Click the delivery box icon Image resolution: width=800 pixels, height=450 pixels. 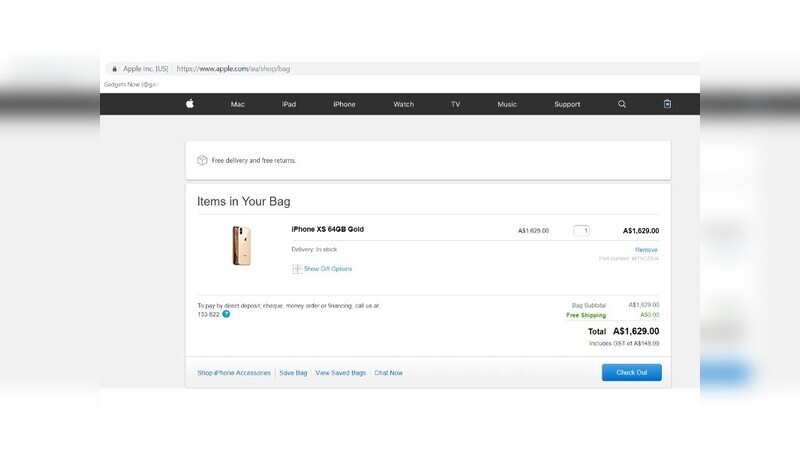[x=202, y=160]
